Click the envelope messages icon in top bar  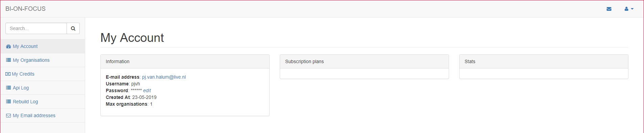[609, 9]
